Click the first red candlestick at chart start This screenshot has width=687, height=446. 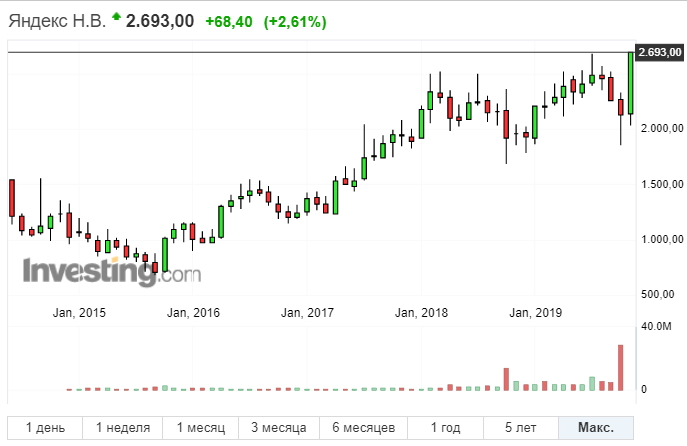tap(12, 198)
